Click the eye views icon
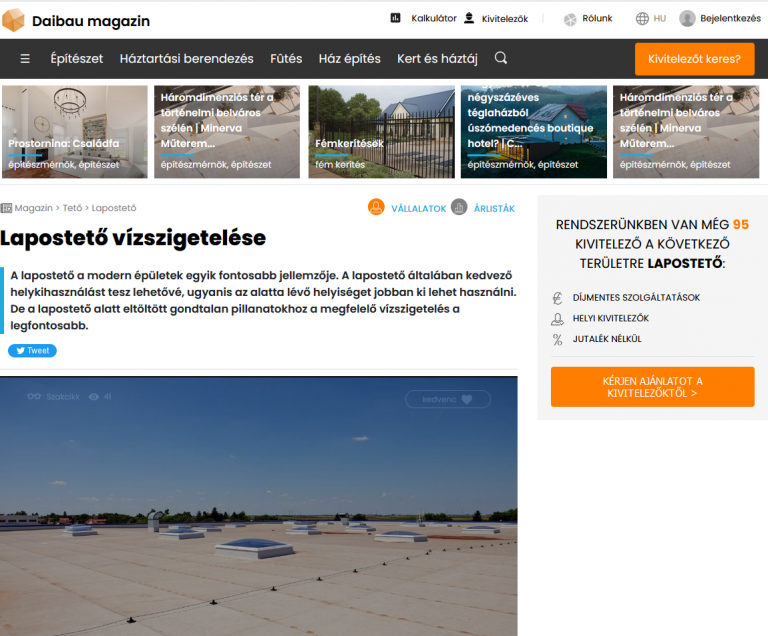 94,397
